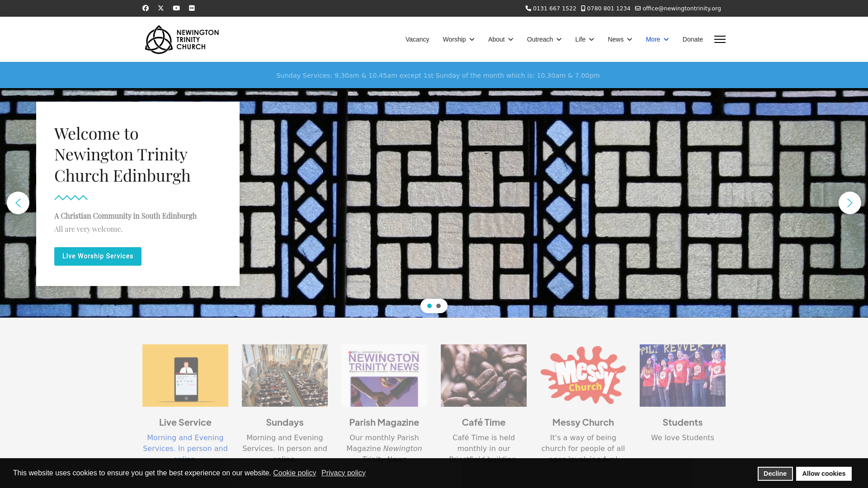Open the 'Morning and Evening Services' link under Live Service
868x488 pixels.
coord(185,443)
